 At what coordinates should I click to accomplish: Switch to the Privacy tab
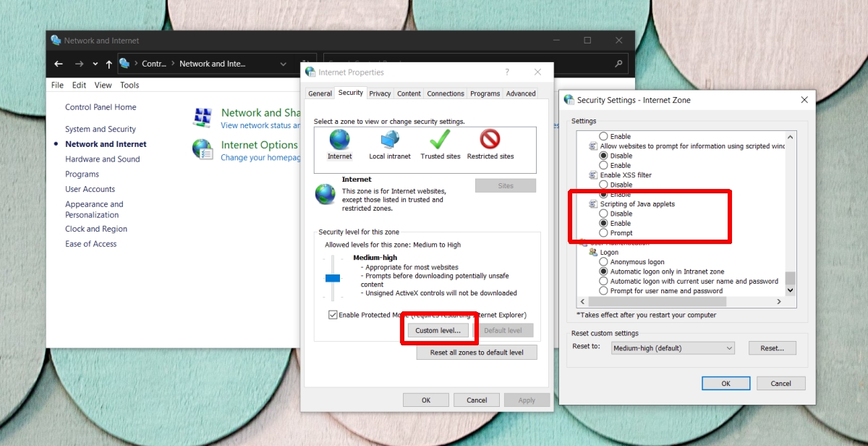[380, 93]
